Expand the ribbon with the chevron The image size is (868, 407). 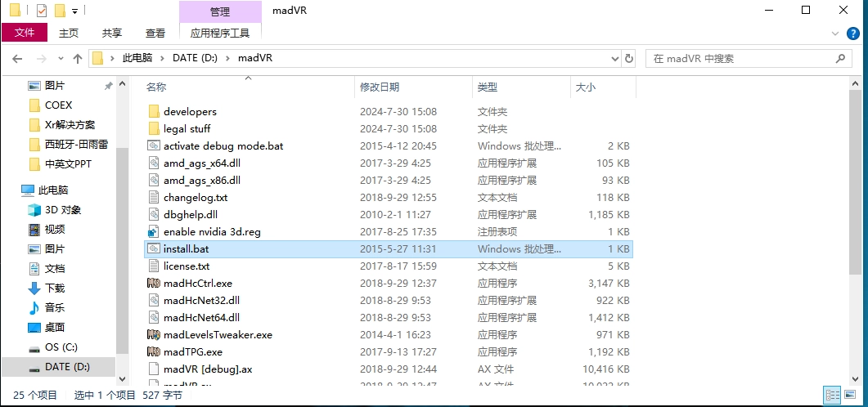point(836,34)
